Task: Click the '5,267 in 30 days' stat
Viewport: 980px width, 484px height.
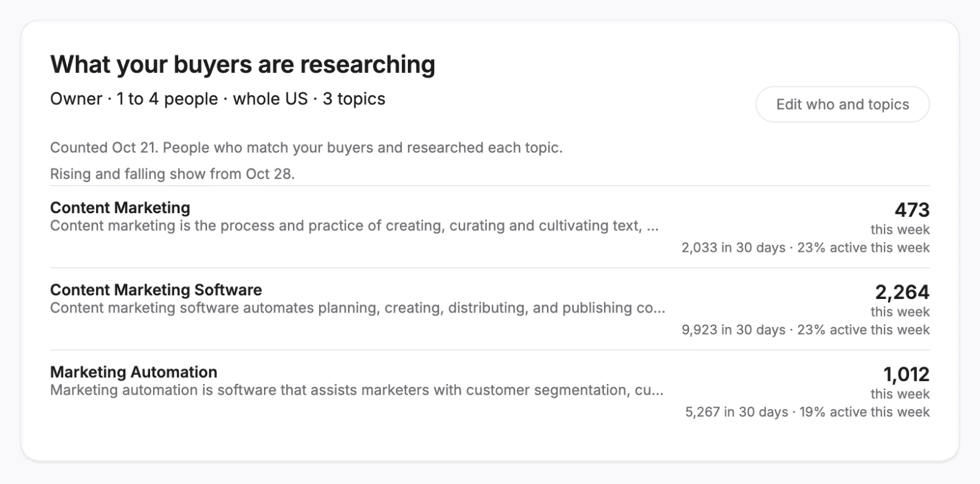Action: 736,412
